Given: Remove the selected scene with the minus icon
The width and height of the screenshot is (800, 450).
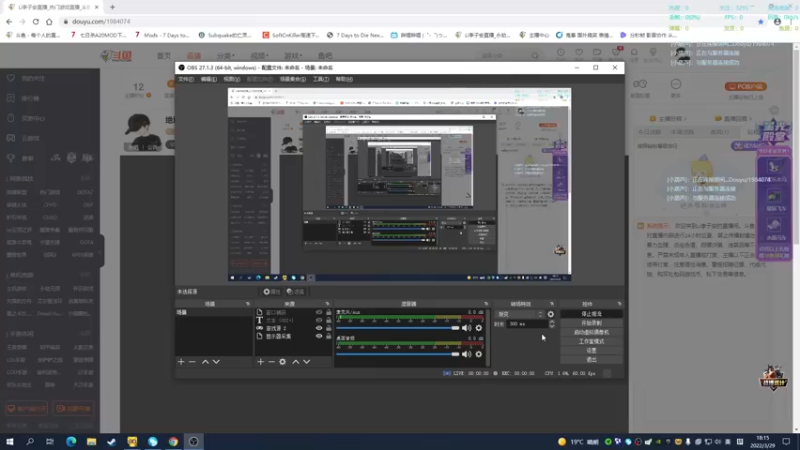Looking at the screenshot, I should click(192, 362).
